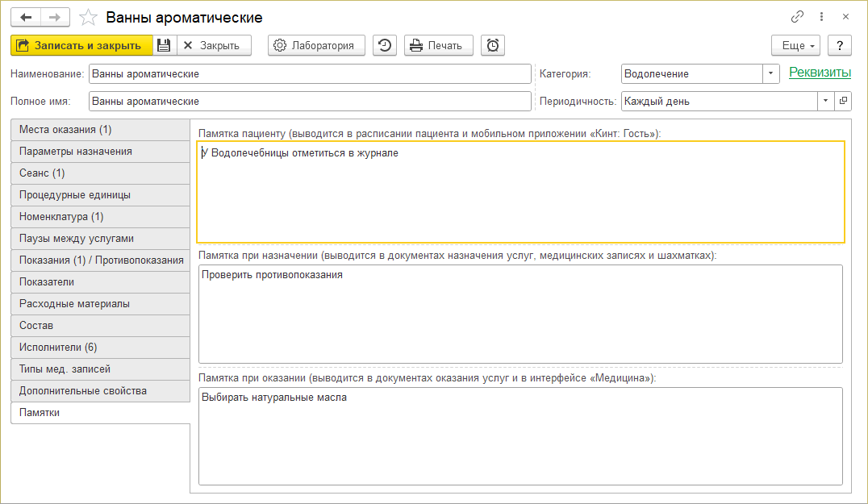The width and height of the screenshot is (868, 504).
Task: Copy link using chain icon
Action: click(797, 16)
